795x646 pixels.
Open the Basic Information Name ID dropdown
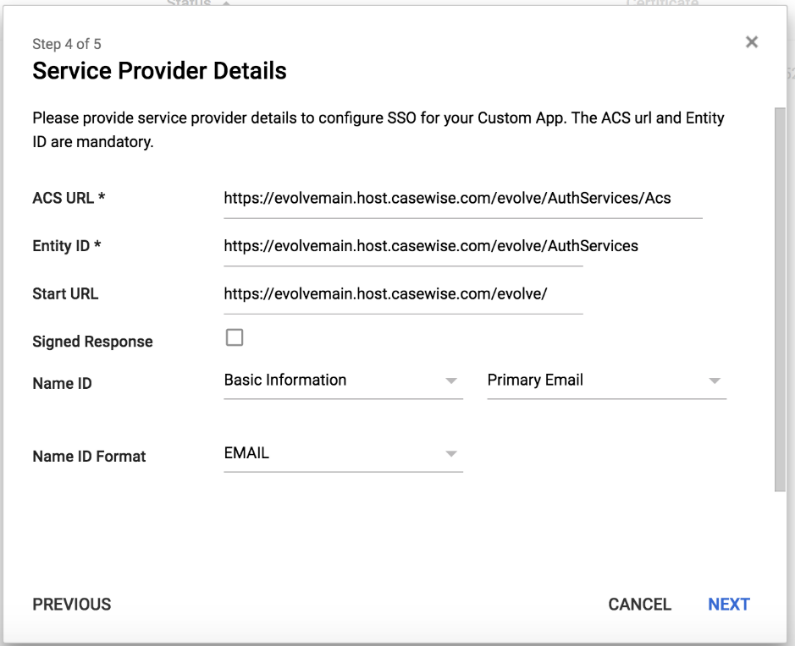click(x=343, y=381)
